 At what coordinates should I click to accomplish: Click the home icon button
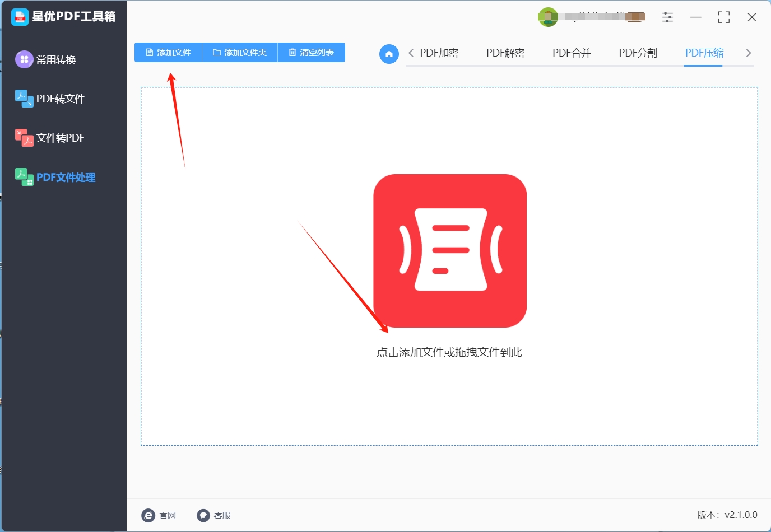click(x=389, y=54)
